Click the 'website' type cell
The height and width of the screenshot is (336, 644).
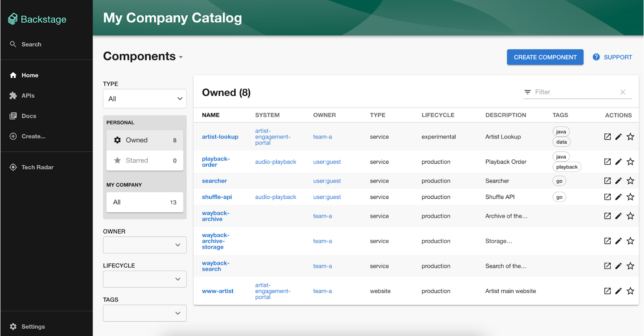[x=380, y=291]
